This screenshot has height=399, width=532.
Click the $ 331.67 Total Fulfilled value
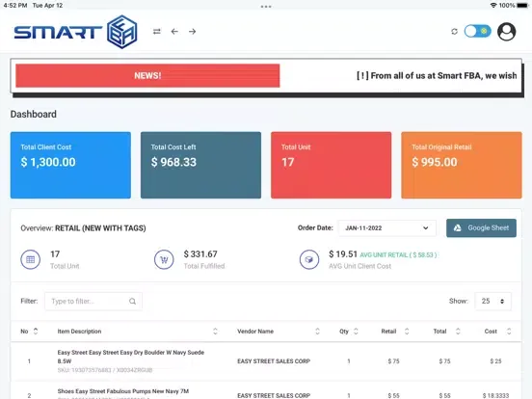pyautogui.click(x=200, y=254)
